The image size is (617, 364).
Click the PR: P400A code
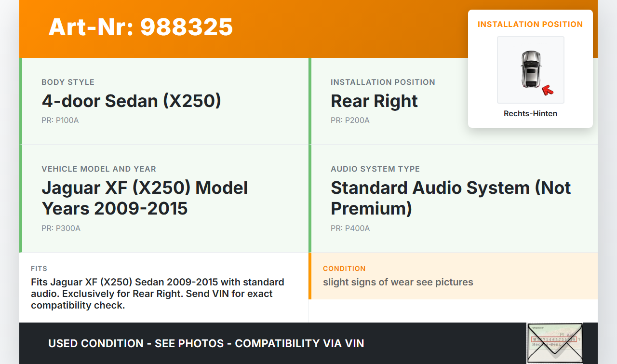click(350, 229)
